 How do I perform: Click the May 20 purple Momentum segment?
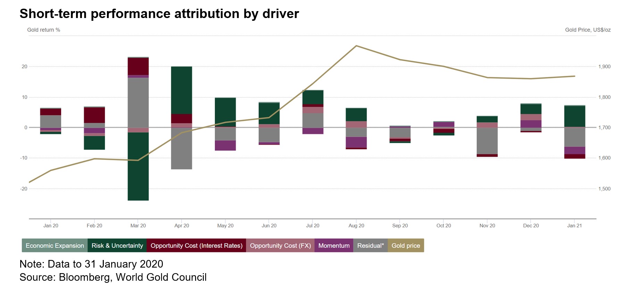point(225,145)
